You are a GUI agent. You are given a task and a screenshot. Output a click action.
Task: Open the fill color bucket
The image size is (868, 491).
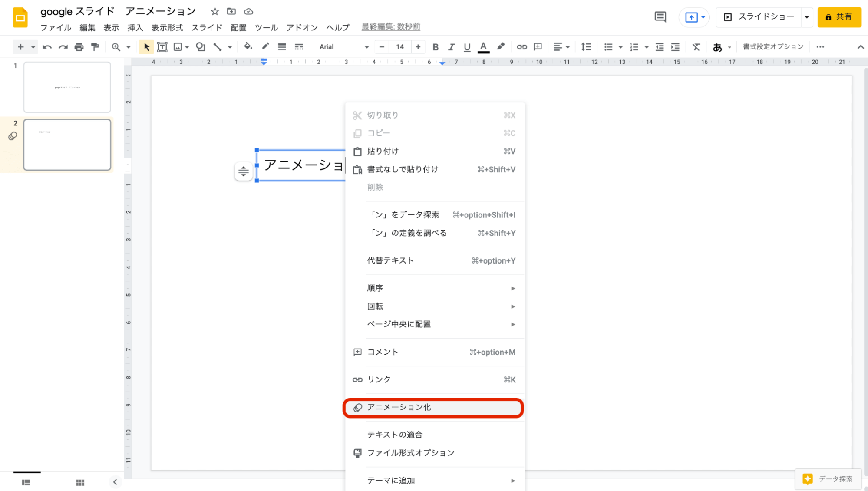(x=248, y=46)
